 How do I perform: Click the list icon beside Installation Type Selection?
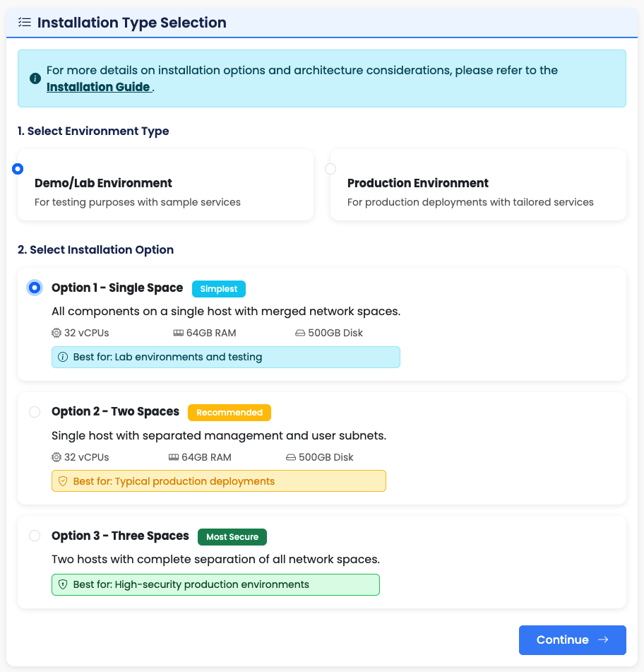pos(25,23)
